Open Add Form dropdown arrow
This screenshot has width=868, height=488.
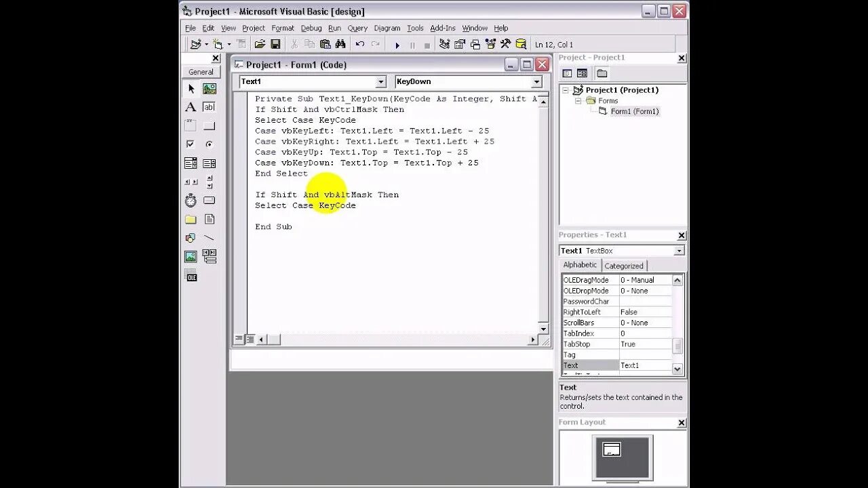pos(229,44)
